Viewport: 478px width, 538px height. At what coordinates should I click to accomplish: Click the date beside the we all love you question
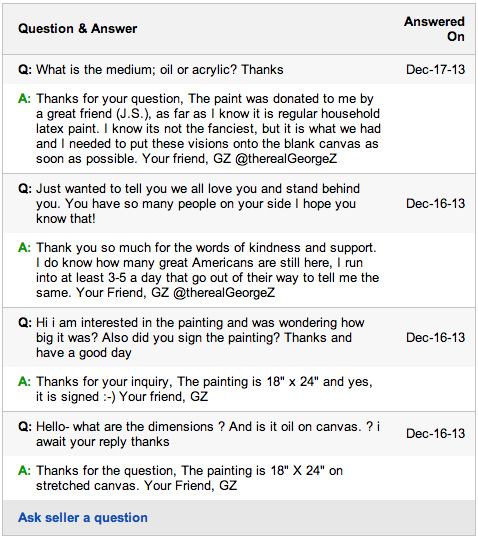[435, 203]
